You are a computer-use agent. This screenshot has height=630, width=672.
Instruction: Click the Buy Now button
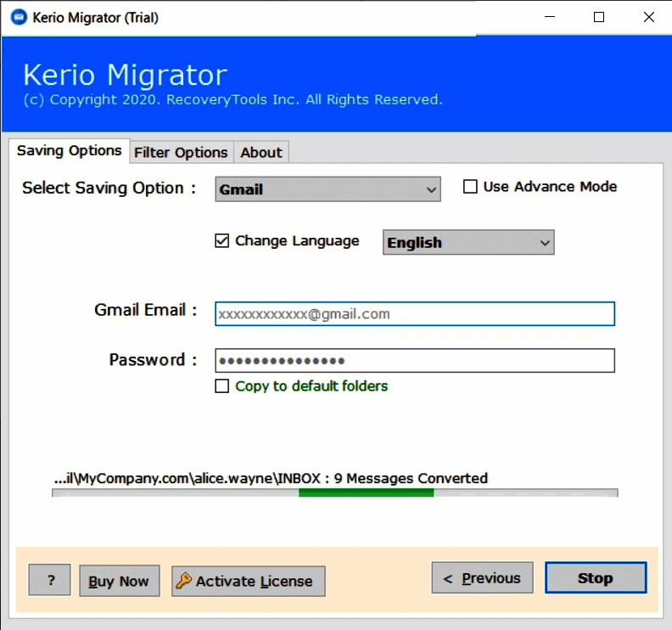[x=119, y=581]
